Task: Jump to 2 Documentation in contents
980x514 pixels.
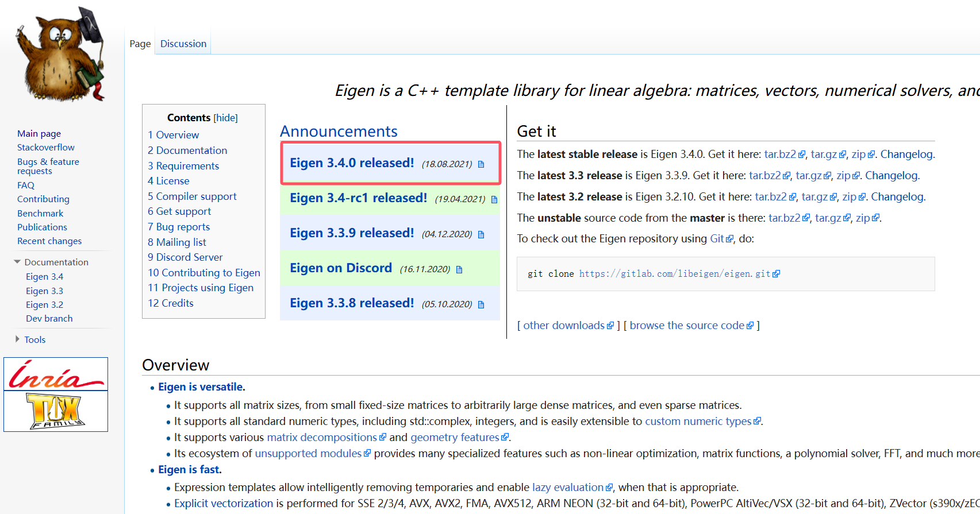Action: [x=187, y=150]
